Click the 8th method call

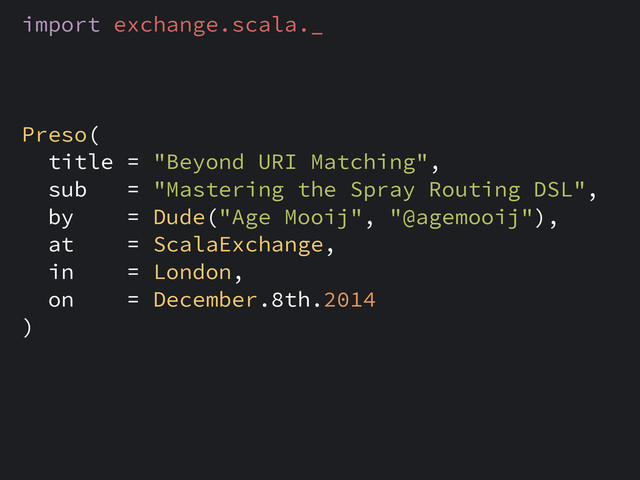(x=291, y=300)
